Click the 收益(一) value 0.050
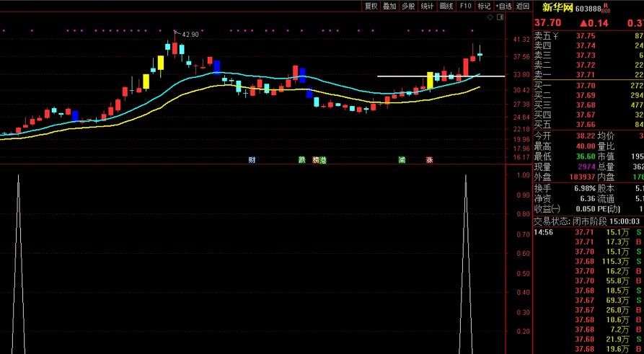This screenshot has height=354, width=644. coord(585,209)
